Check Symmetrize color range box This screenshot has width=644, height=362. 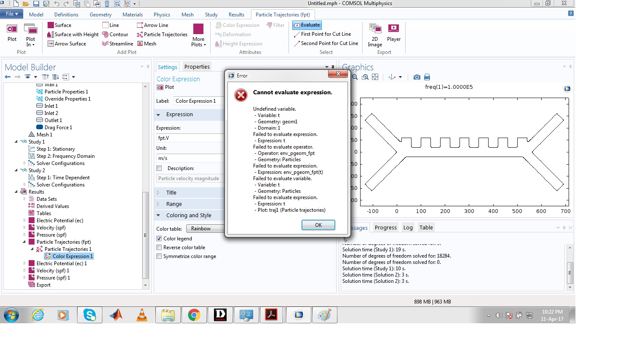coord(159,256)
